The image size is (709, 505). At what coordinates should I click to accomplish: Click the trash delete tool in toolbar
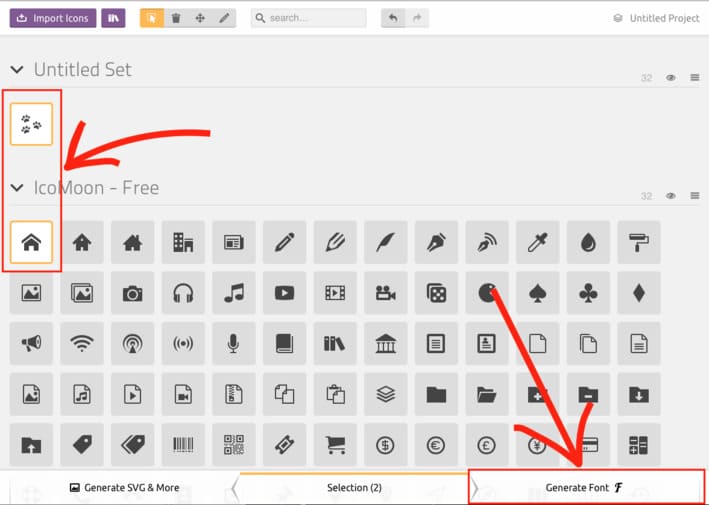pos(176,18)
